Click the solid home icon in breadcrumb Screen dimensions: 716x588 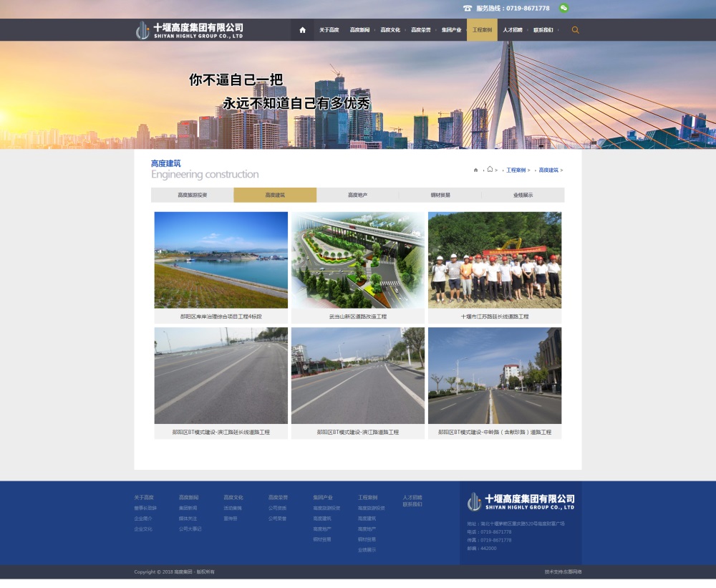coord(476,170)
